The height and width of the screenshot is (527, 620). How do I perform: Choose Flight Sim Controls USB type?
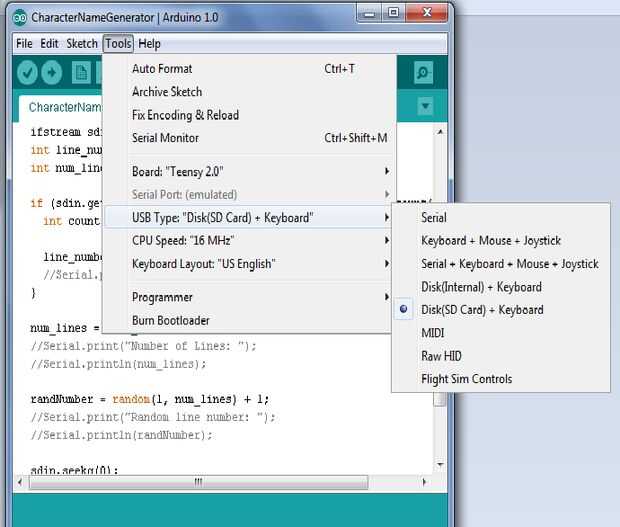click(x=501, y=379)
